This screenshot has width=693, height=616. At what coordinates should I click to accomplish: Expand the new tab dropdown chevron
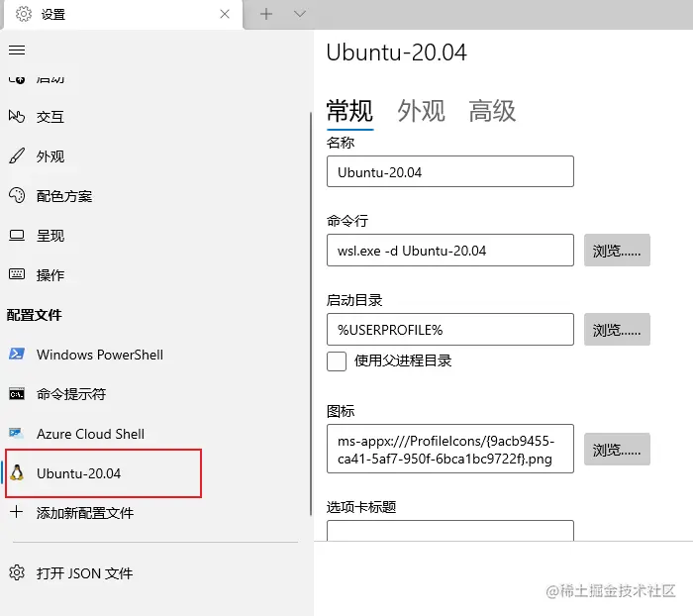pyautogui.click(x=300, y=14)
